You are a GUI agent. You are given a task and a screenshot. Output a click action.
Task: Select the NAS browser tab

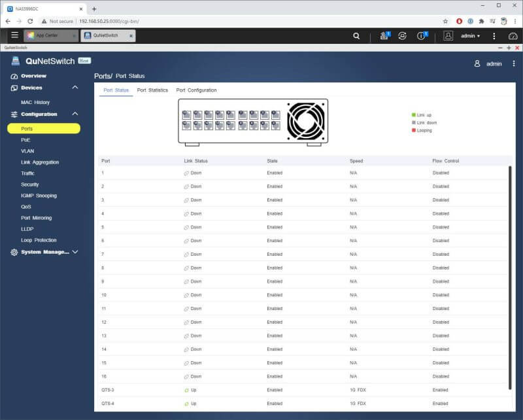click(44, 9)
